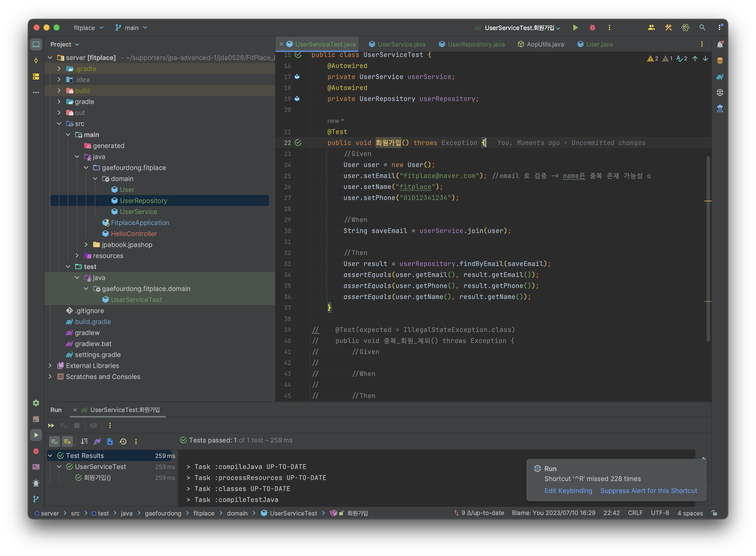Viewport: 756px width, 556px height.
Task: Rerun tests with the double-arrow icon
Action: [x=51, y=426]
